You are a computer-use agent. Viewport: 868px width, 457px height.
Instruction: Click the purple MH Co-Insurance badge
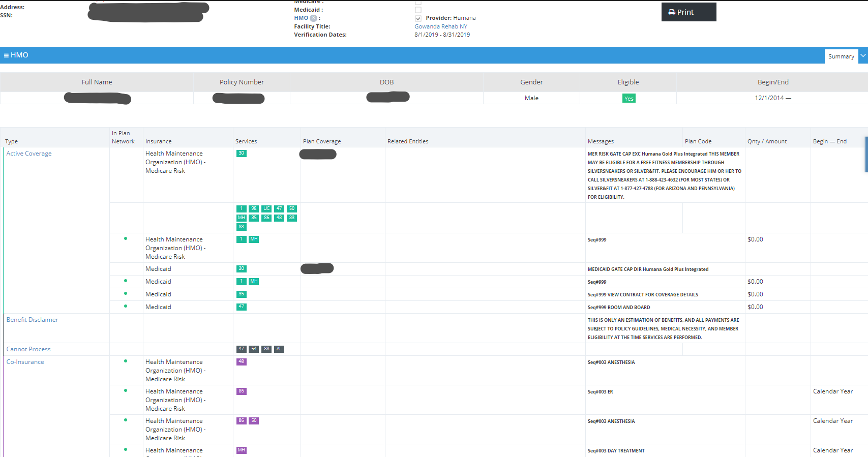241,450
